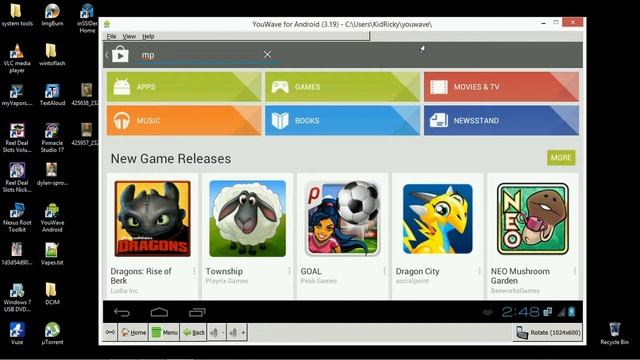Click the YouWave toolbar Home button

coord(133,333)
